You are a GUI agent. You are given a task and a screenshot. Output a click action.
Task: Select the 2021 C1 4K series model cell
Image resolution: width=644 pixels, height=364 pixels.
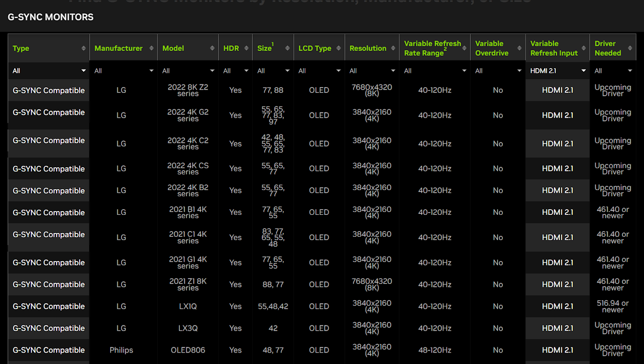tap(188, 237)
